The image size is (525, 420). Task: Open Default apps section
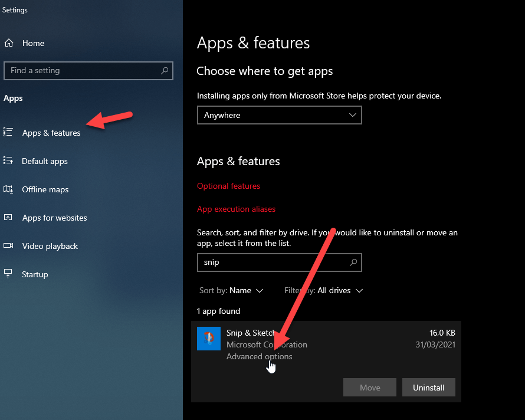[x=44, y=161]
